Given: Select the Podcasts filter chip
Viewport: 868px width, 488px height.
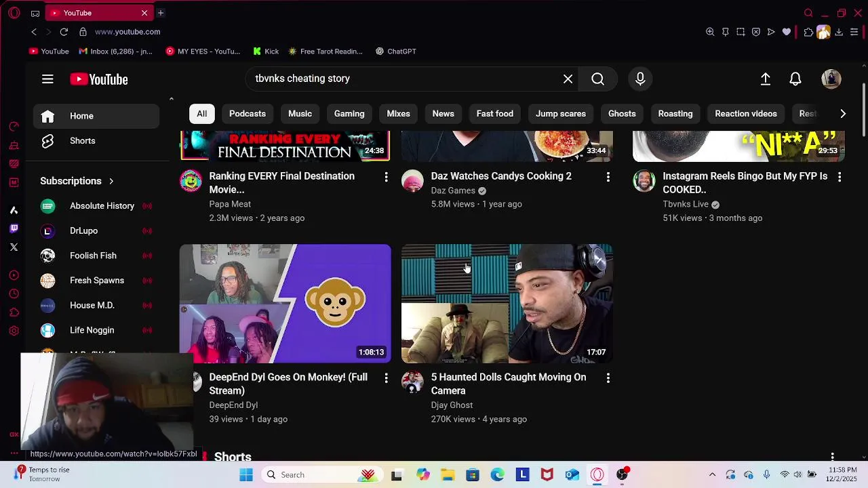Looking at the screenshot, I should (248, 114).
